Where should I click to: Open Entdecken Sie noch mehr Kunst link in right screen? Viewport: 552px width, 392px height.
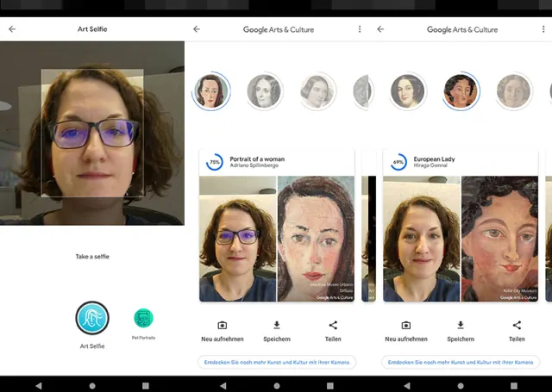tap(461, 362)
